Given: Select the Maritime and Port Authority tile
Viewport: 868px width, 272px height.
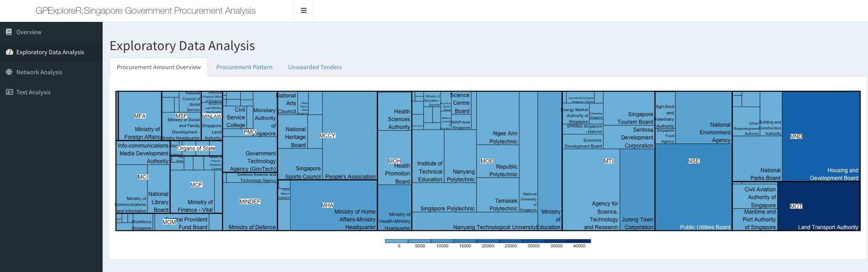Looking at the screenshot, I should 755,220.
